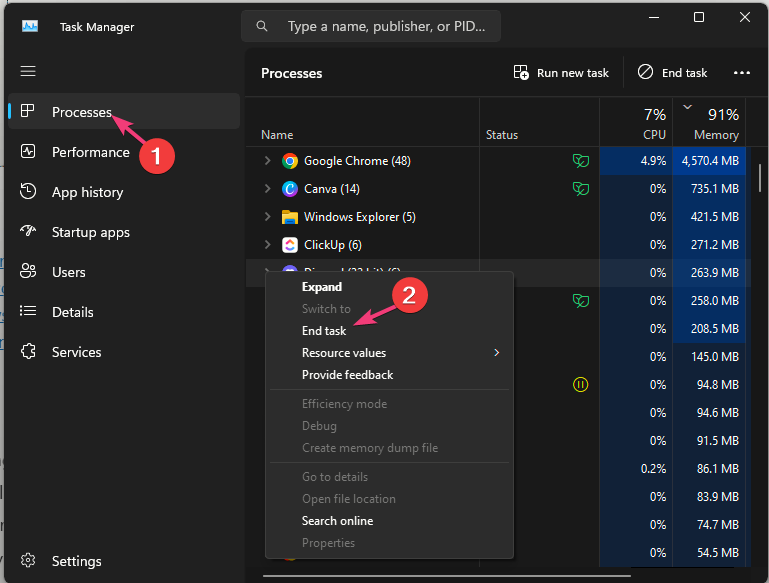Type in the process search box

tap(385, 26)
